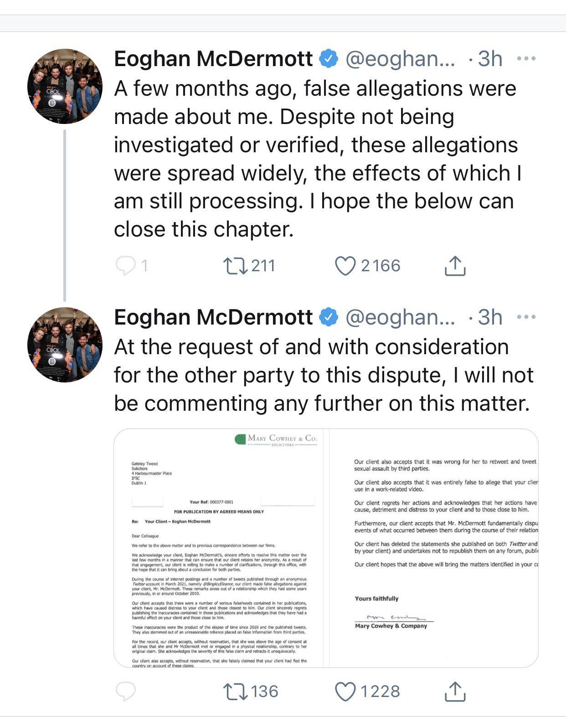Open profile picture of second tweet
Screen dimensions: 566x728
(65, 345)
